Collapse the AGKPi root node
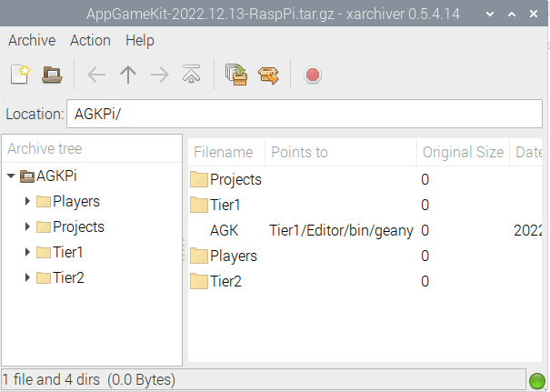The image size is (550, 392). (x=11, y=176)
